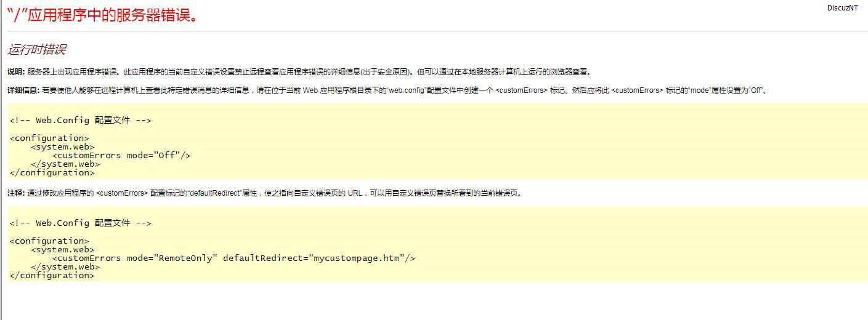
Task: Click the red server error heading
Action: pyautogui.click(x=103, y=15)
